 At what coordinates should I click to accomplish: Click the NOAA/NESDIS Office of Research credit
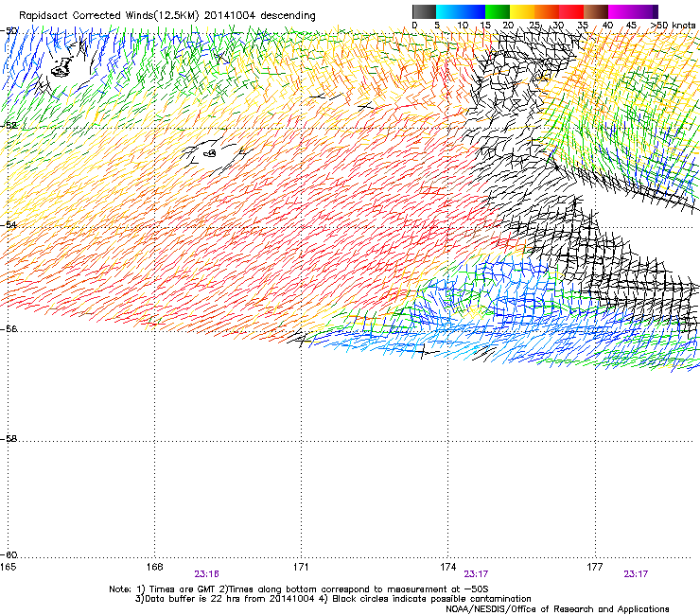[x=557, y=609]
